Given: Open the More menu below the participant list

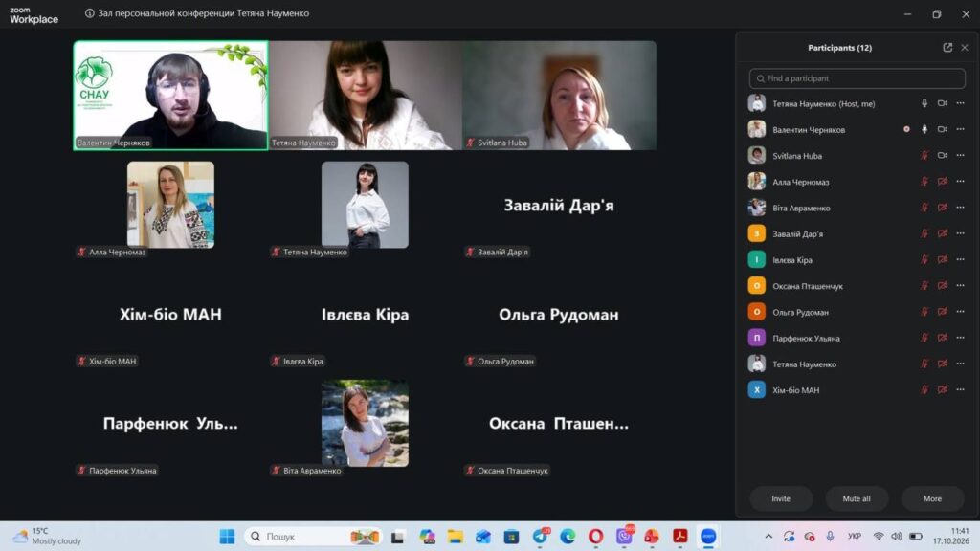Looking at the screenshot, I should tap(932, 498).
